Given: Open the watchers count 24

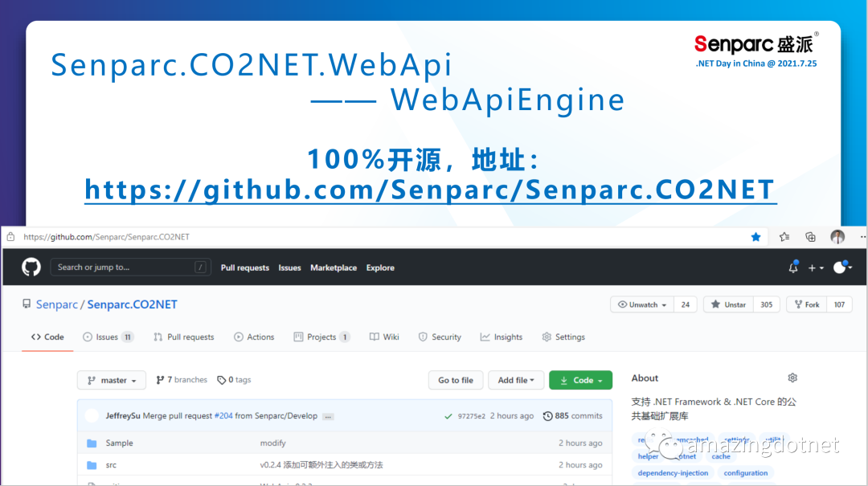Looking at the screenshot, I should click(x=686, y=304).
